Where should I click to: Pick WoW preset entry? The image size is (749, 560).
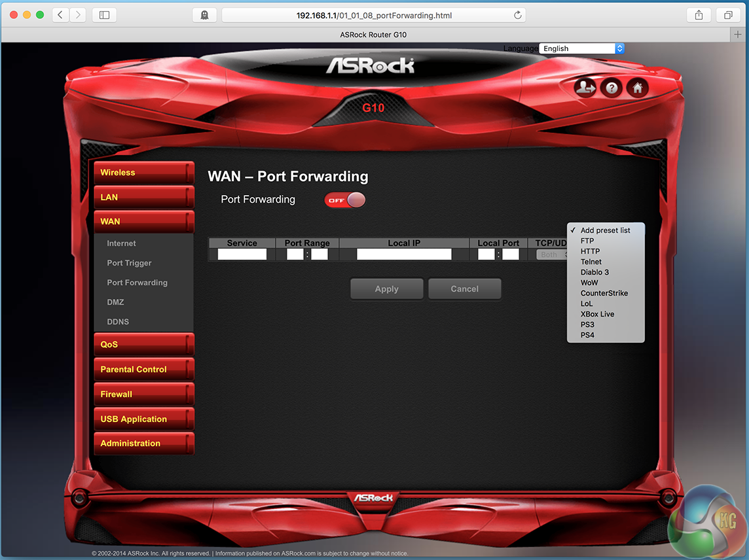[606, 283]
